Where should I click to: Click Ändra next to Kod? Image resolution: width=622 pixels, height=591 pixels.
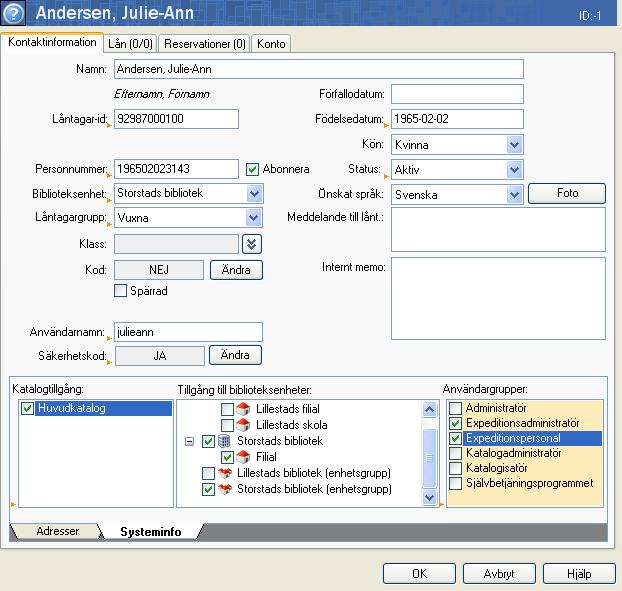(236, 270)
